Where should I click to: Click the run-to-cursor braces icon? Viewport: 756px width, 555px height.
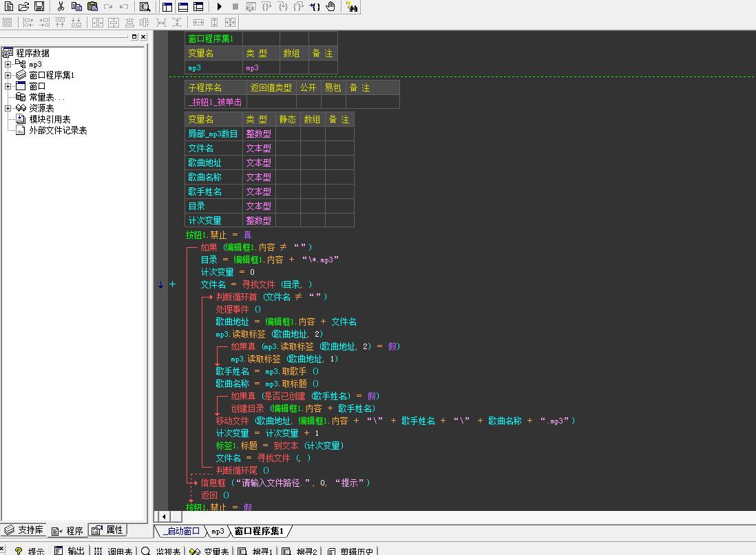[x=315, y=6]
